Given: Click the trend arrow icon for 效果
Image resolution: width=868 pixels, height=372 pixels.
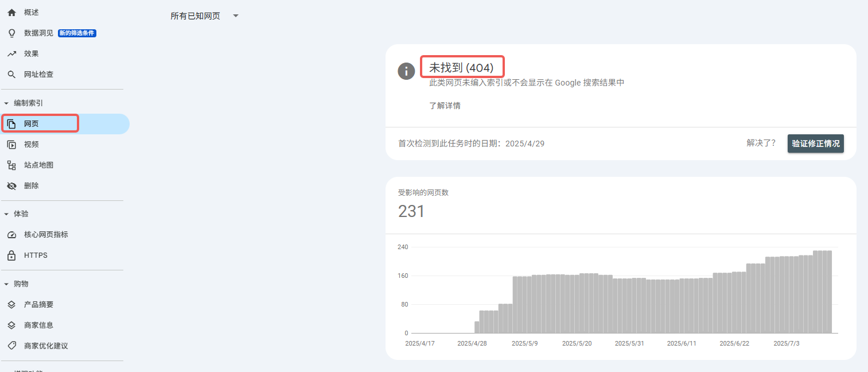Looking at the screenshot, I should 11,54.
